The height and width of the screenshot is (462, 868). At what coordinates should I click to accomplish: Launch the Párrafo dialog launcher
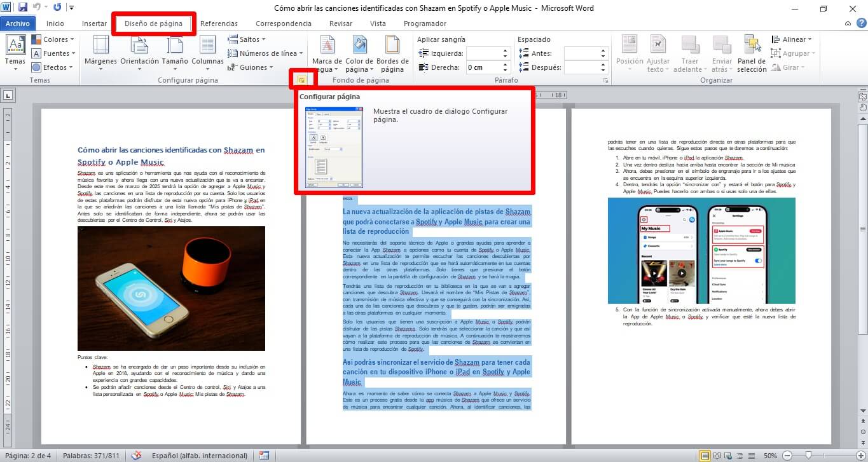(x=605, y=81)
